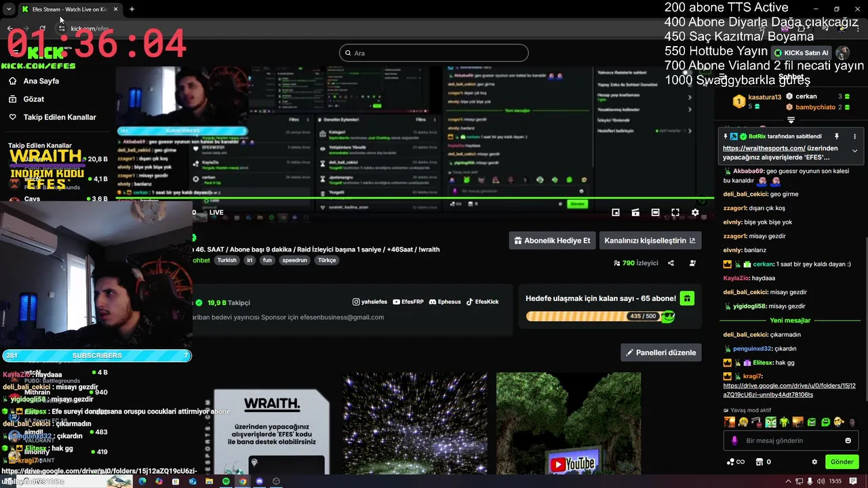The height and width of the screenshot is (488, 868).
Task: Click the purple microphone icon in chat box
Action: click(734, 441)
